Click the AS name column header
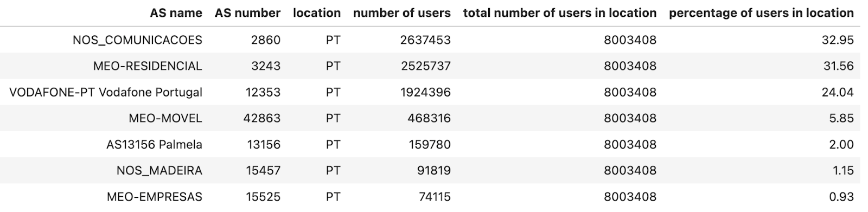Viewport: 868px width, 212px height. tap(176, 13)
